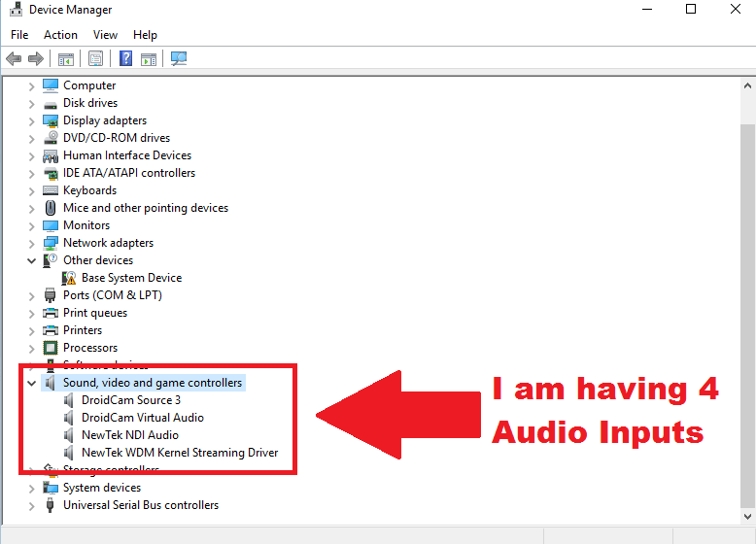Expand the Keyboards node

tap(32, 190)
